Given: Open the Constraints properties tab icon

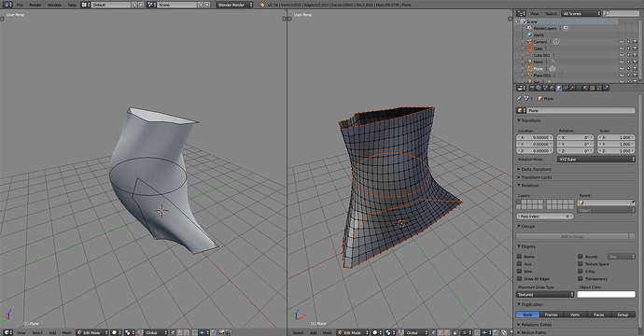Looking at the screenshot, I should 566,88.
